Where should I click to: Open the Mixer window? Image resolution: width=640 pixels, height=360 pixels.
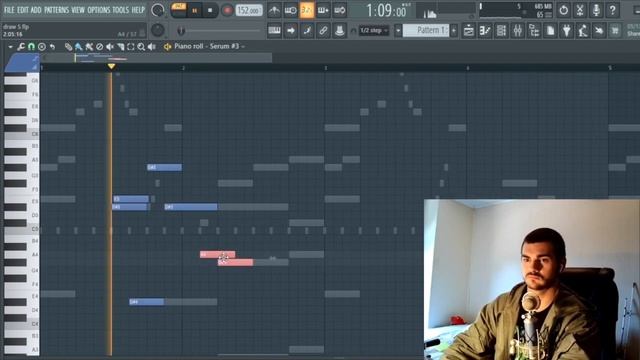point(518,31)
